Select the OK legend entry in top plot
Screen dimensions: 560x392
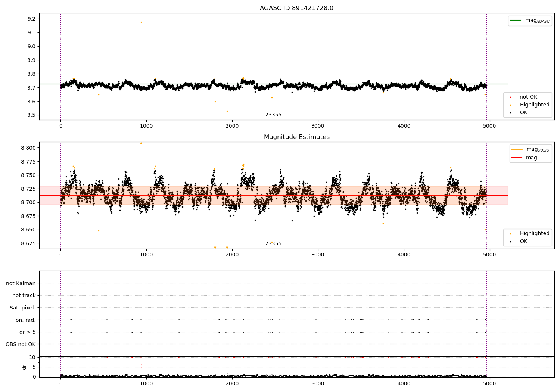[x=523, y=113]
